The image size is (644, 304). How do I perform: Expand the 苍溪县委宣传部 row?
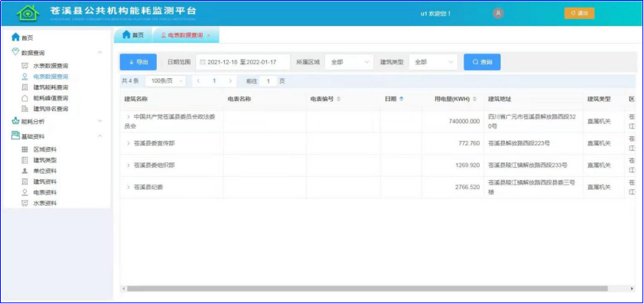click(x=128, y=143)
